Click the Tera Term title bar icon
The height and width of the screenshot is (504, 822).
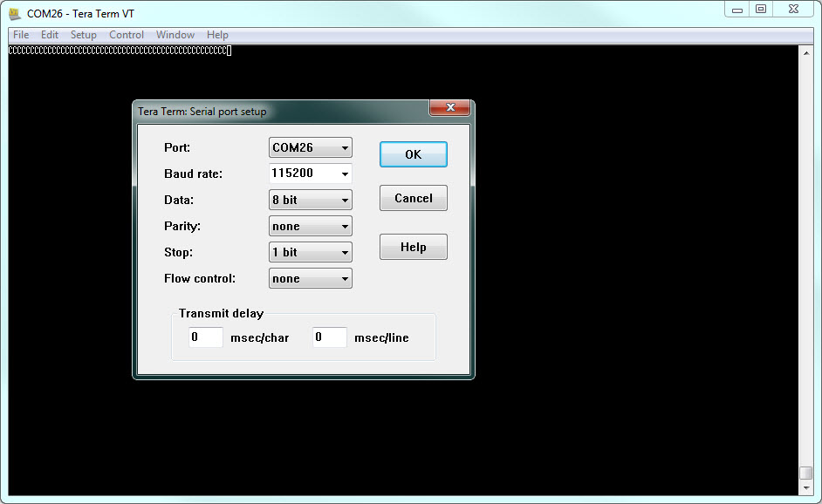click(15, 14)
